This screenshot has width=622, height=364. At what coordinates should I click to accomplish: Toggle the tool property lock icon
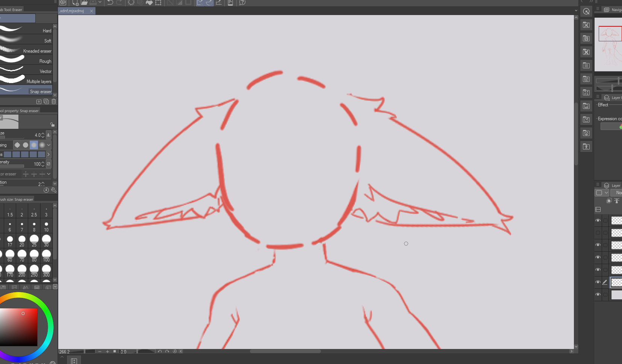pyautogui.click(x=52, y=124)
